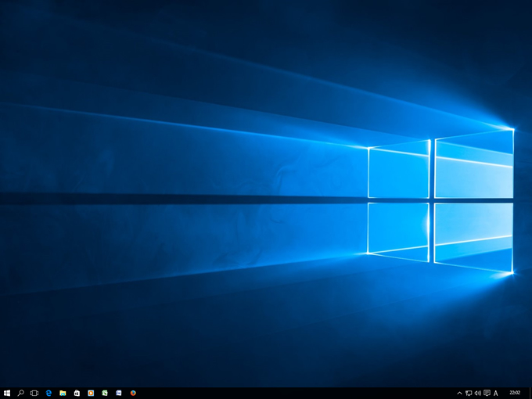
Task: Launch Microsoft Edge from the taskbar
Action: pyautogui.click(x=49, y=393)
